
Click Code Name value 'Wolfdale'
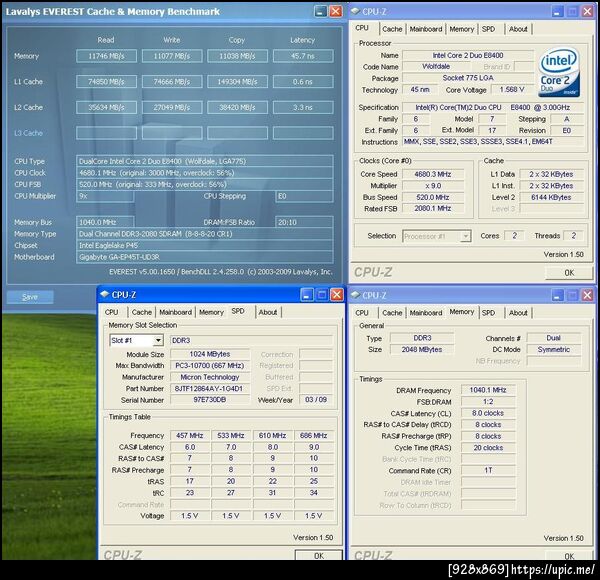(436, 67)
